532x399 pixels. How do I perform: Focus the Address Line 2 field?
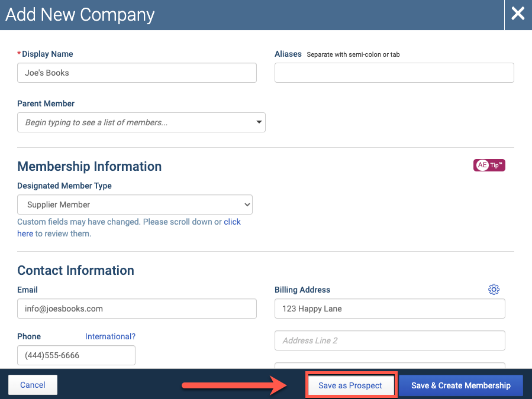(x=390, y=340)
